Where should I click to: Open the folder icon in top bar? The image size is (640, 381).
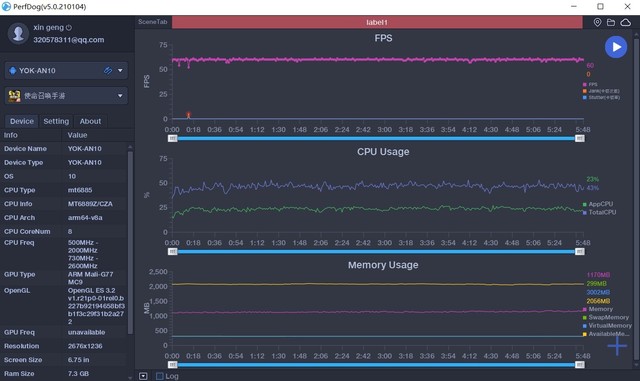click(611, 22)
